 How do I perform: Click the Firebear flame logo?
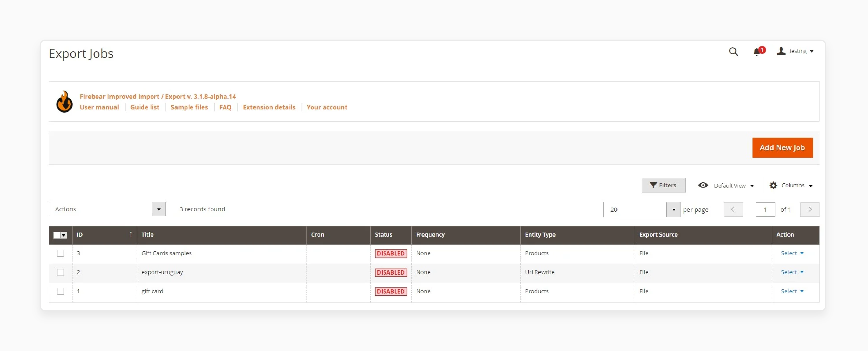pos(64,102)
